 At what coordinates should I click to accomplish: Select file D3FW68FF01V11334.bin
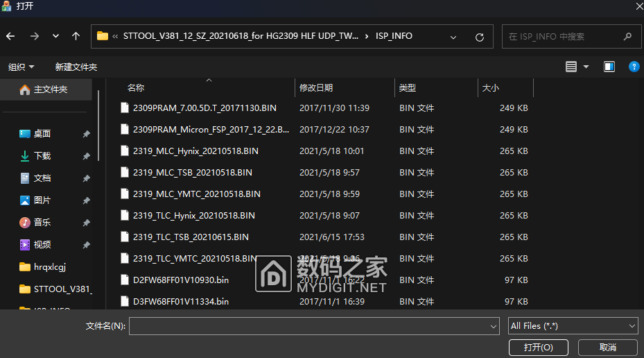(181, 302)
